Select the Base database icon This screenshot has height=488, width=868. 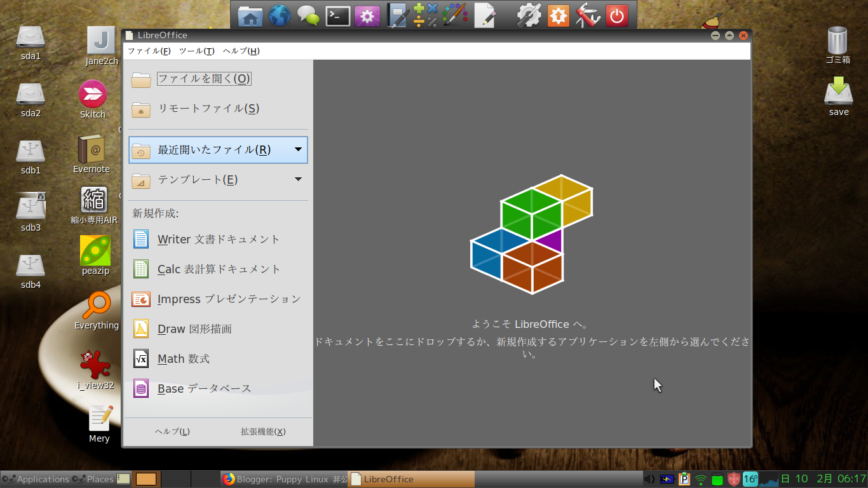[140, 388]
